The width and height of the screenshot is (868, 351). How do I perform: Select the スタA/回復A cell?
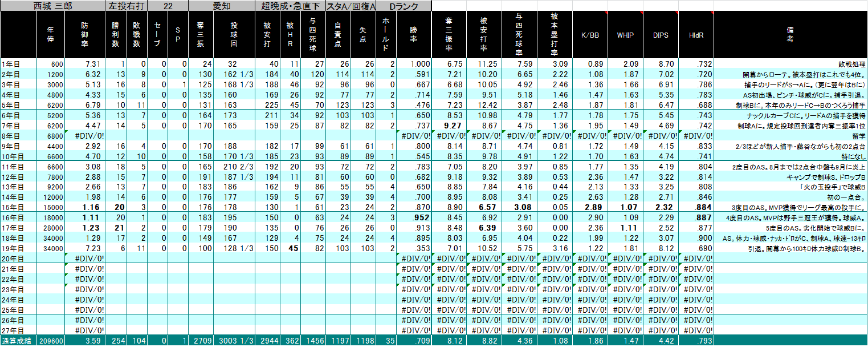coord(351,6)
